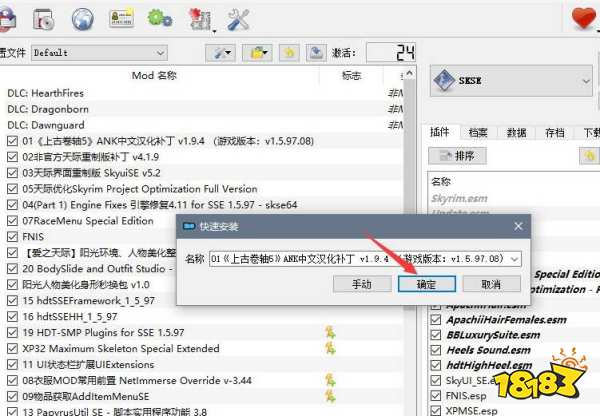Open settings with the wrench and screwdriver icon

click(238, 19)
